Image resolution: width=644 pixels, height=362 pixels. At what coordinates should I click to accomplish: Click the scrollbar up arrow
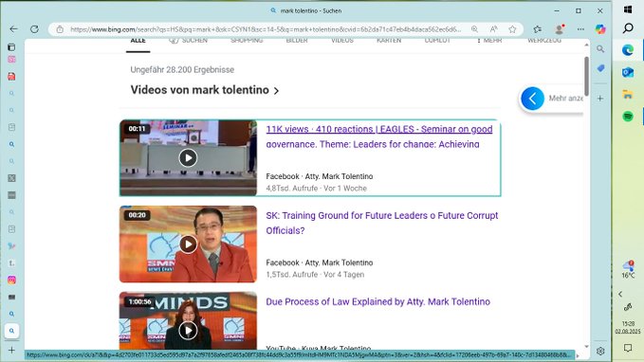(586, 45)
